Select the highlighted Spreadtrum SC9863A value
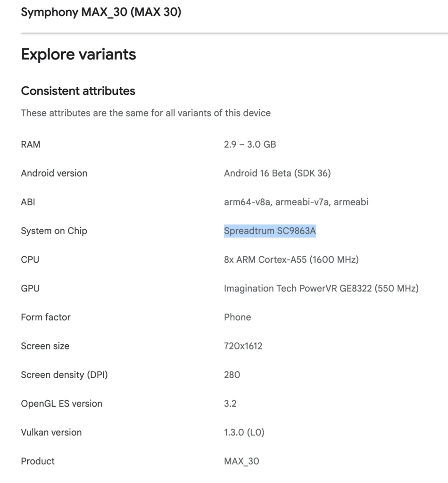 tap(270, 231)
